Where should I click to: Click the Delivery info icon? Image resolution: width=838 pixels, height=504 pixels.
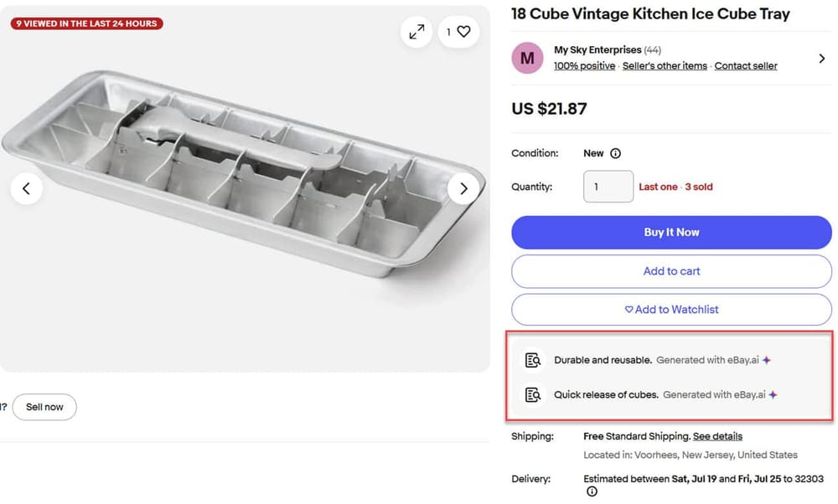click(x=592, y=492)
